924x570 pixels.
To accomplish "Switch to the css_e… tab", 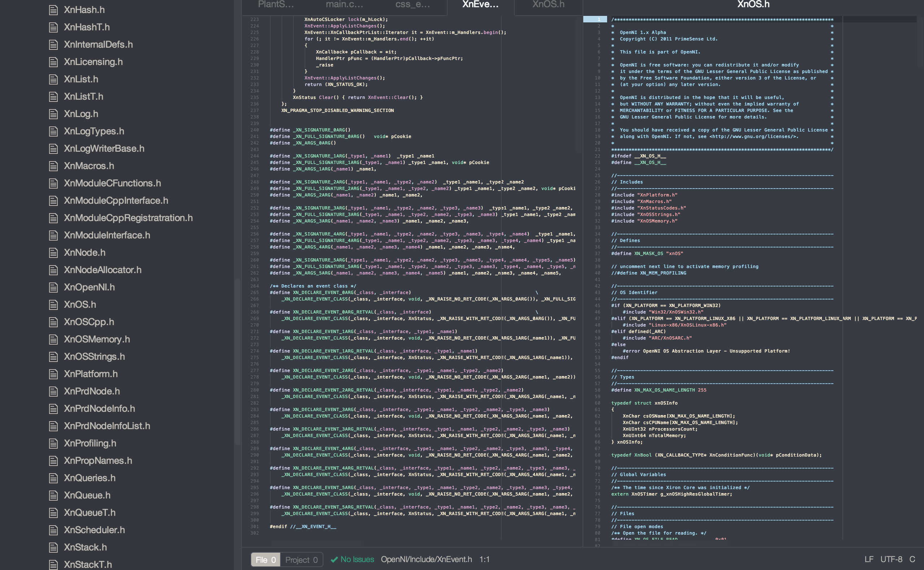I will point(412,5).
